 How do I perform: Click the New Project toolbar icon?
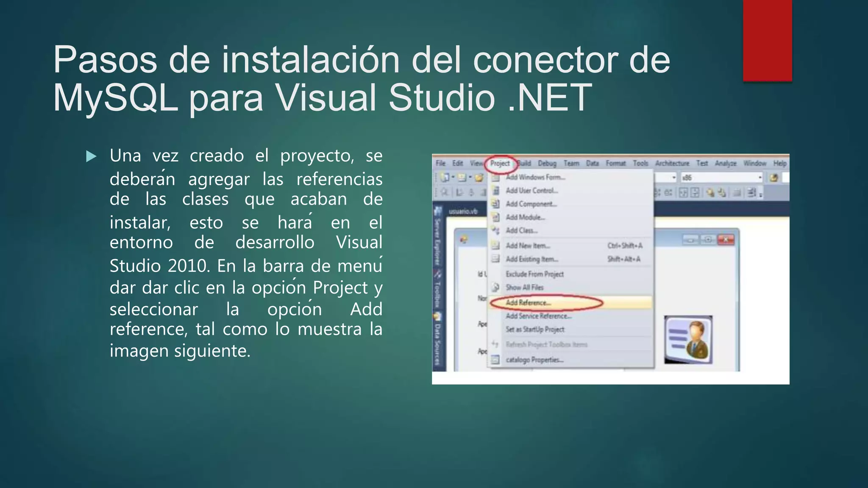tap(444, 177)
